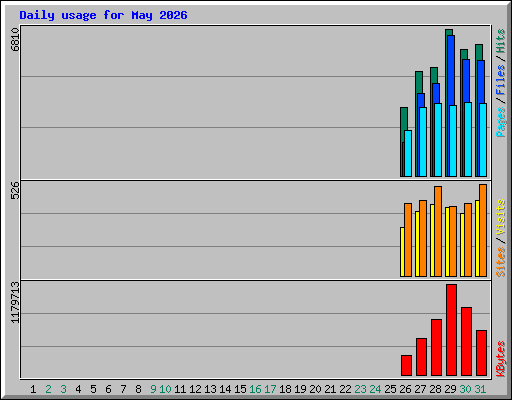Click day number 26 on the axis
This screenshot has width=512, height=400.
pyautogui.click(x=405, y=389)
